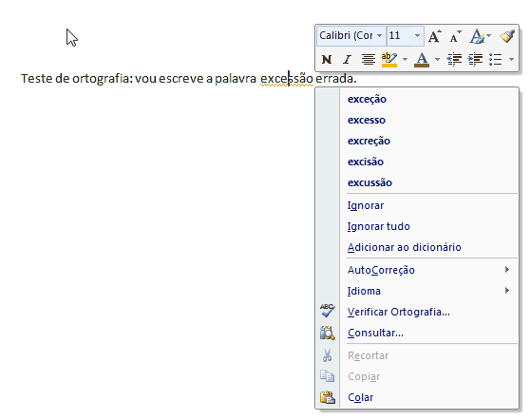Choose suggestion excisão
530x420 pixels.
tap(366, 162)
